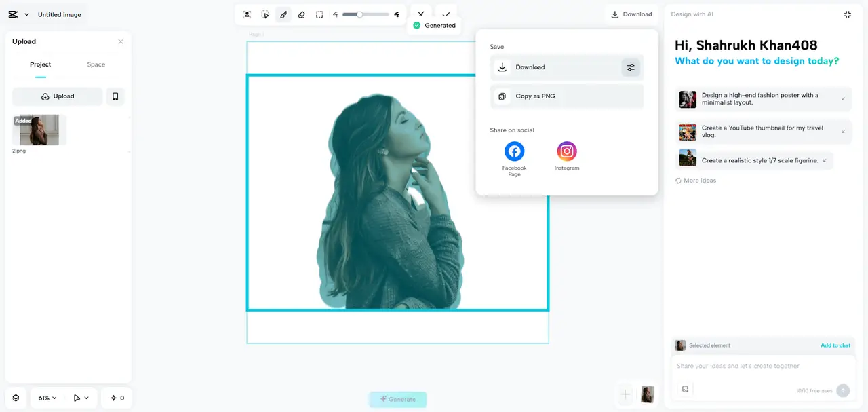868x412 pixels.
Task: Open the layers panel icon
Action: click(16, 398)
